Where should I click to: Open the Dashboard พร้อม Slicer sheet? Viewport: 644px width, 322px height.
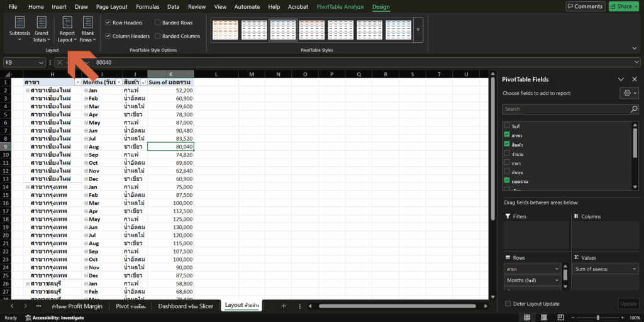pyautogui.click(x=186, y=306)
